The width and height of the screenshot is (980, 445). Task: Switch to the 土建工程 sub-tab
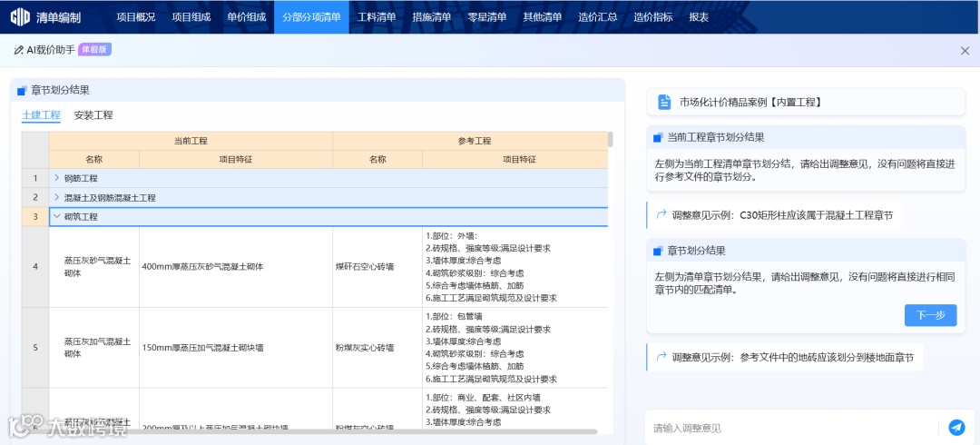tap(41, 115)
